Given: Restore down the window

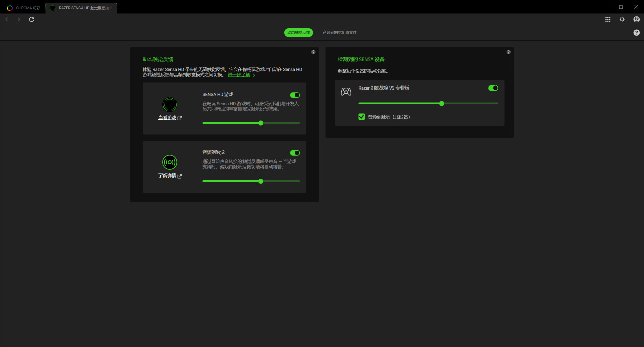Looking at the screenshot, I should [621, 7].
